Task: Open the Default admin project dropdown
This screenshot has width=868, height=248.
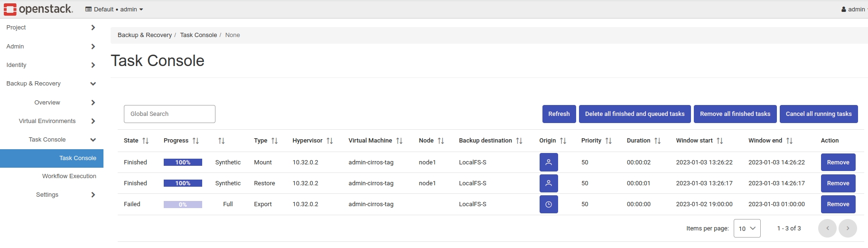Action: pos(114,9)
